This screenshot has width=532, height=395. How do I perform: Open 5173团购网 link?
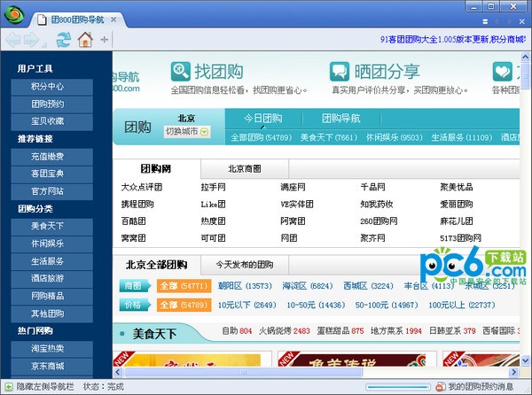pyautogui.click(x=460, y=238)
